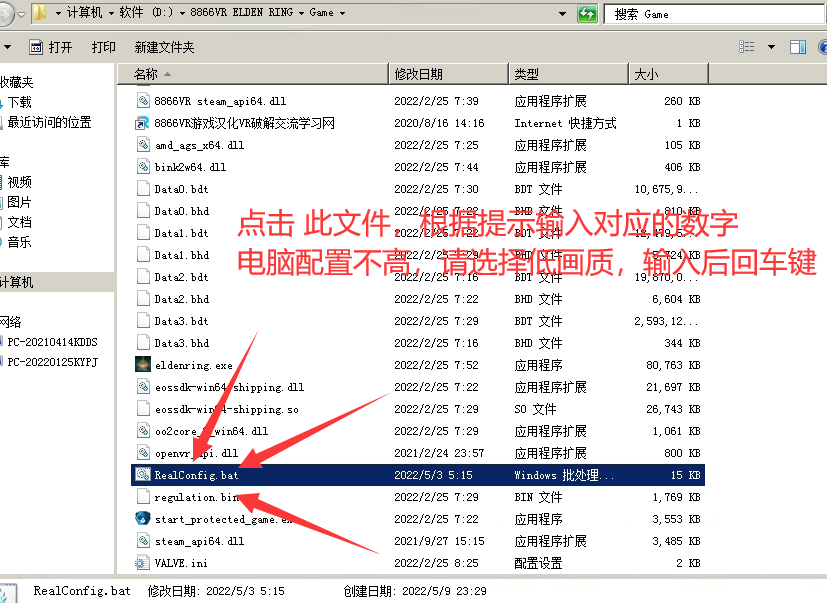827x603 pixels.
Task: Click the RealConfig.bat batch file icon
Action: coord(143,474)
